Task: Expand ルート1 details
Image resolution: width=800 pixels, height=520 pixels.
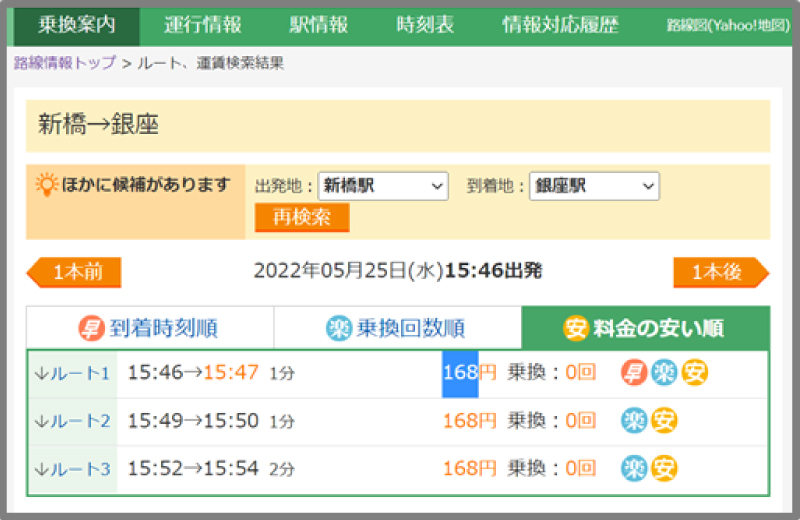Action: tap(71, 374)
